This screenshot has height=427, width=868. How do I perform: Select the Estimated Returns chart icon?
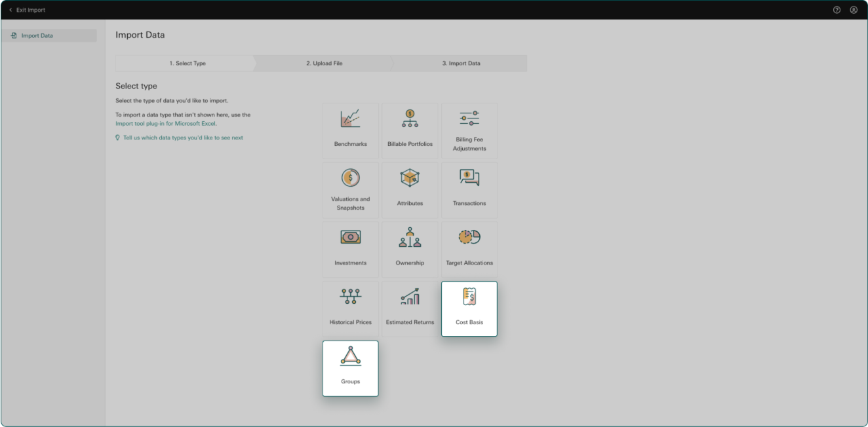[x=410, y=297]
